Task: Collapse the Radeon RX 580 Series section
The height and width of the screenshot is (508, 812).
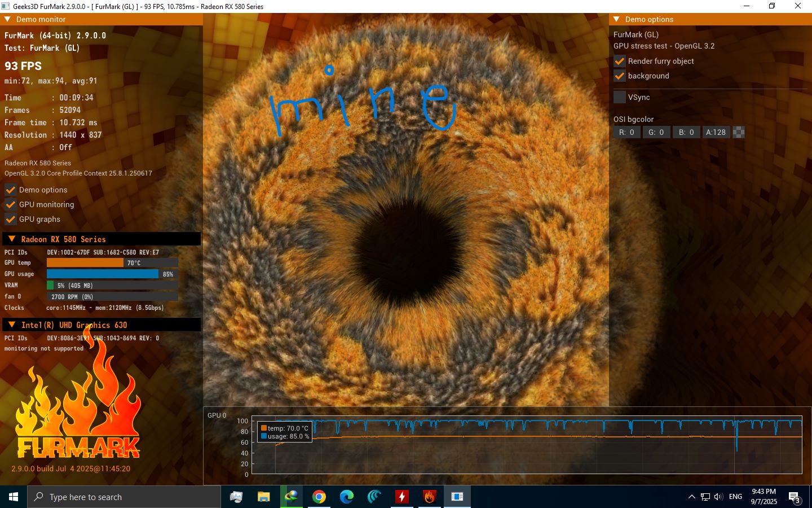Action: 12,239
